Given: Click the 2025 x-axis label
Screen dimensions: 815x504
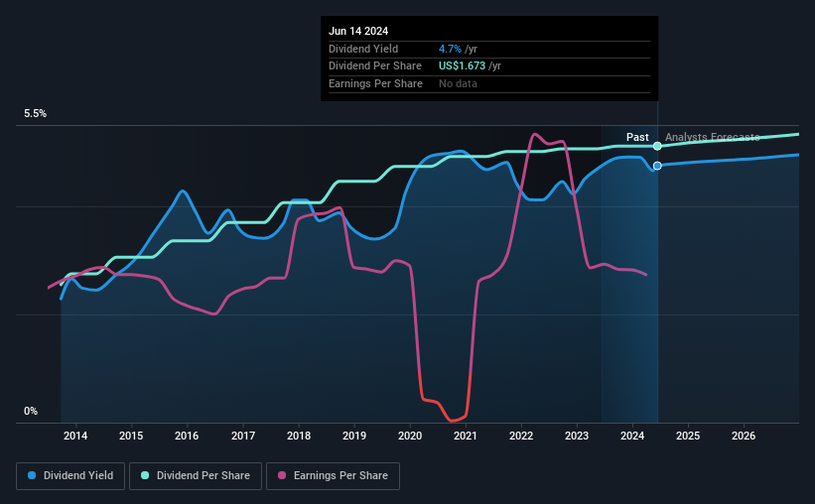Looking at the screenshot, I should pyautogui.click(x=688, y=436).
